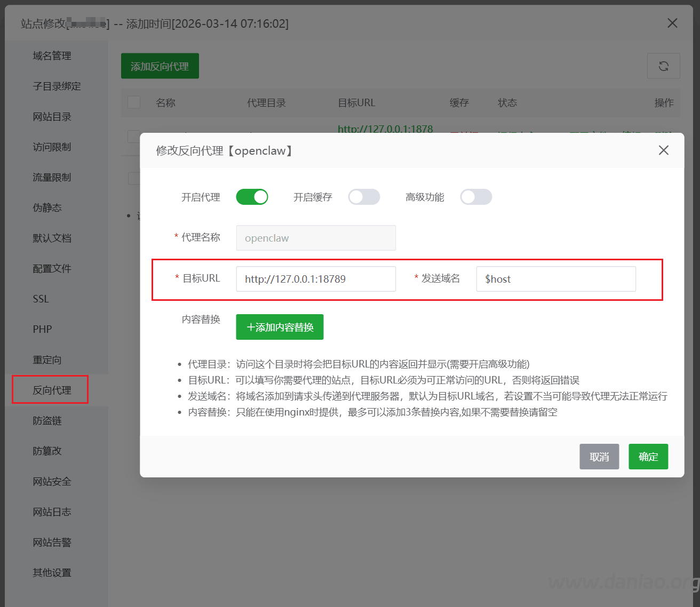The image size is (700, 607).
Task: Click the 代理名称 openclaw field
Action: pyautogui.click(x=316, y=238)
